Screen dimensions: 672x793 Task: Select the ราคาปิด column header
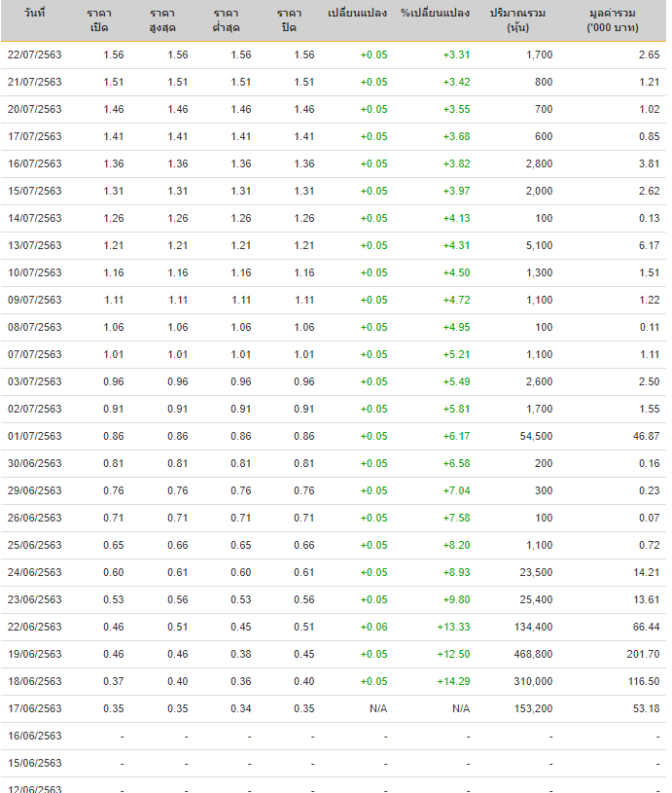pyautogui.click(x=289, y=20)
